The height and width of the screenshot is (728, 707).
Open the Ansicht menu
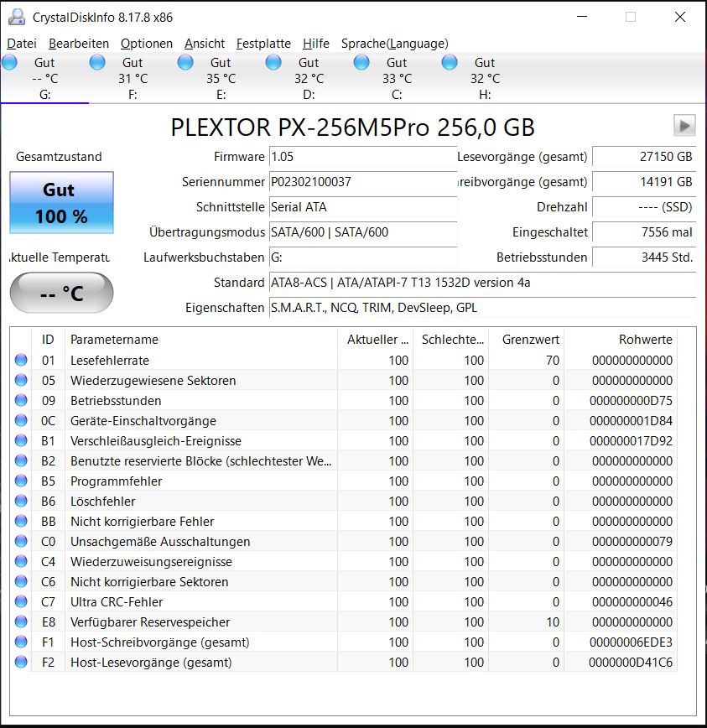click(x=205, y=44)
